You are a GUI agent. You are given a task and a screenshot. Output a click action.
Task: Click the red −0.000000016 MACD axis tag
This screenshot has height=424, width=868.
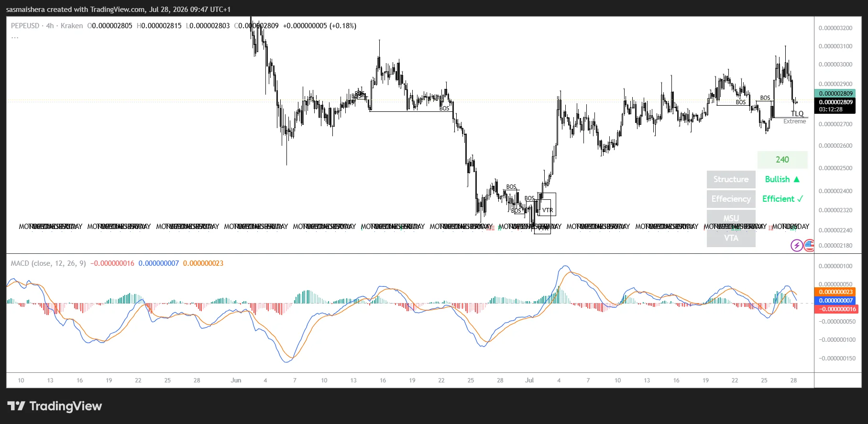pyautogui.click(x=835, y=309)
